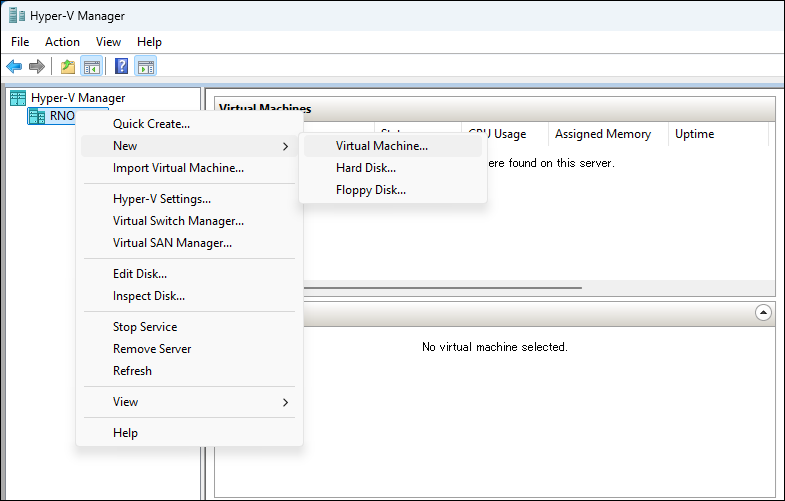Click the Hyper-V Manager title bar icon

tap(17, 16)
